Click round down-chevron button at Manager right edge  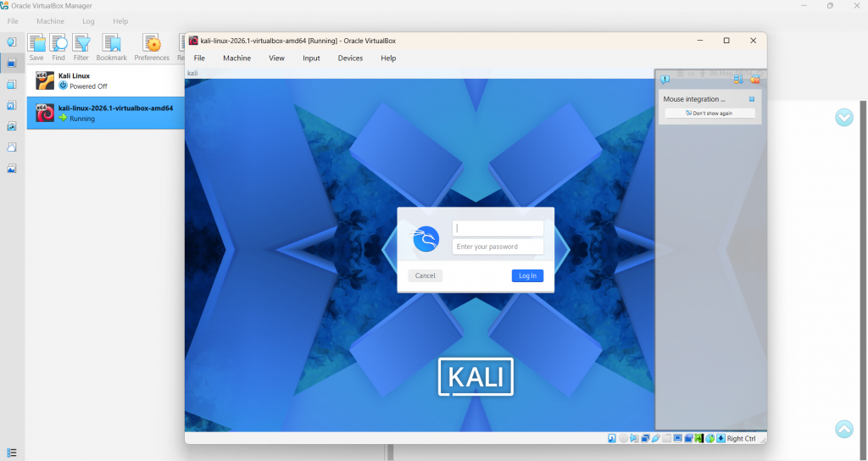(844, 117)
